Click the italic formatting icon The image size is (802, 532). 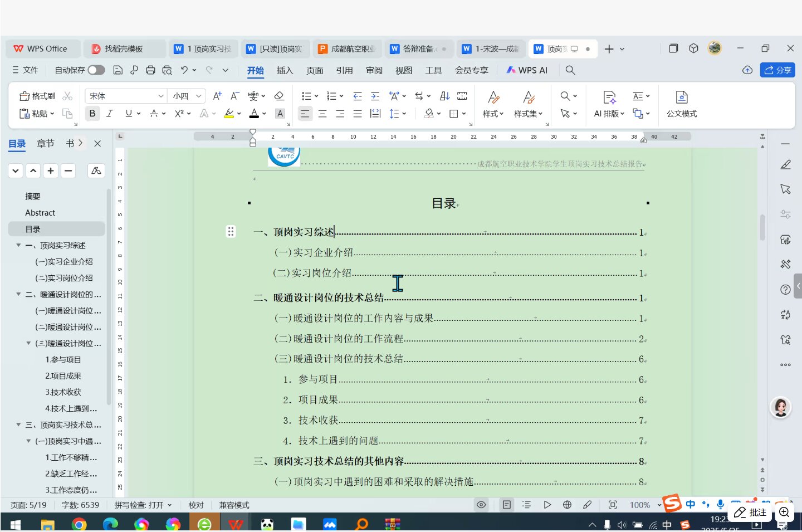pos(110,114)
